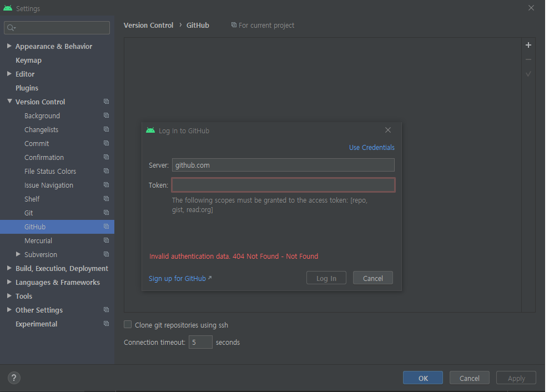Click the Android icon in Log In dialog title
Image resolution: width=554 pixels, height=392 pixels.
pos(150,130)
